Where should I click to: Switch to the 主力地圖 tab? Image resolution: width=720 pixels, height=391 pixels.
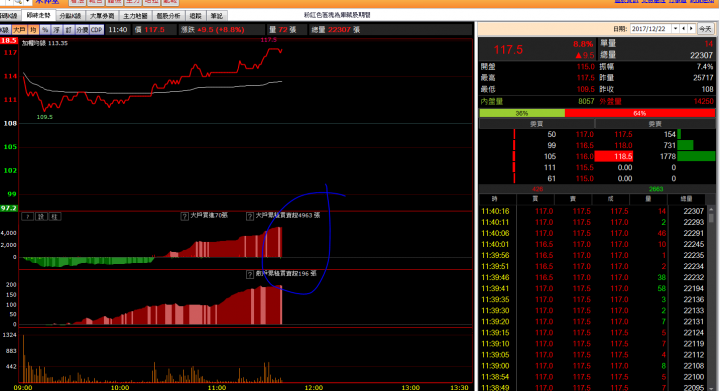pyautogui.click(x=135, y=16)
